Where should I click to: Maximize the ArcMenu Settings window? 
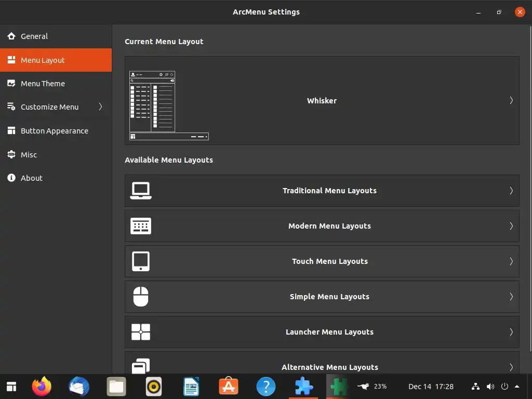[499, 12]
